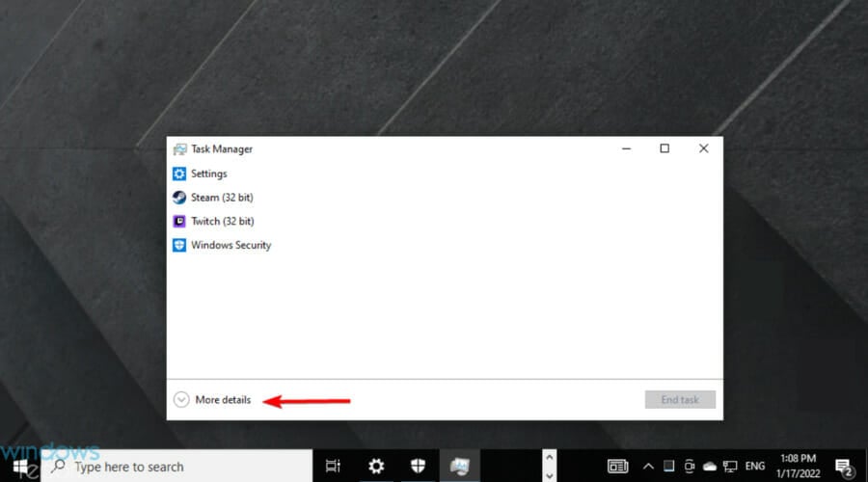Viewport: 868px width, 482px height.
Task: Select the 'Settings' row text
Action: coord(208,174)
